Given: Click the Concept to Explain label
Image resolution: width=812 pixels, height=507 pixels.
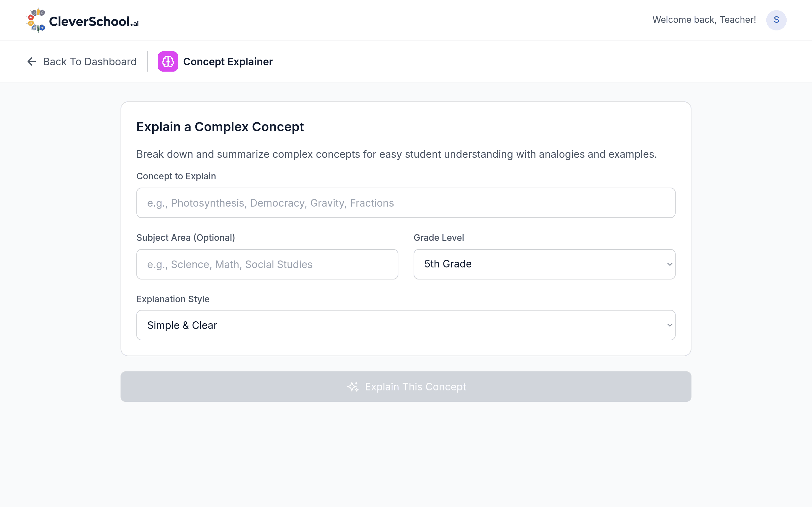Looking at the screenshot, I should [176, 176].
